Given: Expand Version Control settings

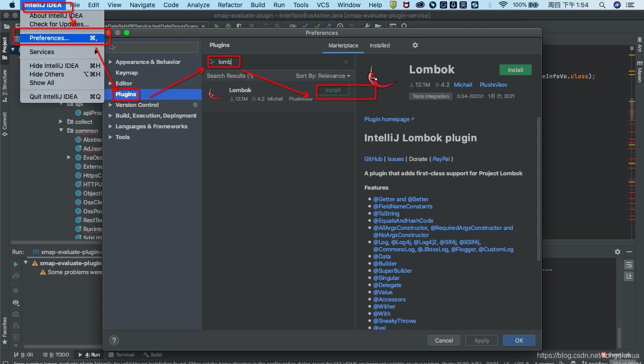Looking at the screenshot, I should point(111,105).
